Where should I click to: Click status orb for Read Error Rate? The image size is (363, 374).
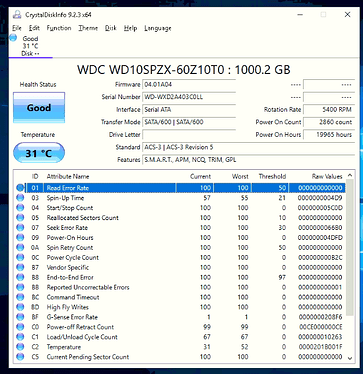20,188
